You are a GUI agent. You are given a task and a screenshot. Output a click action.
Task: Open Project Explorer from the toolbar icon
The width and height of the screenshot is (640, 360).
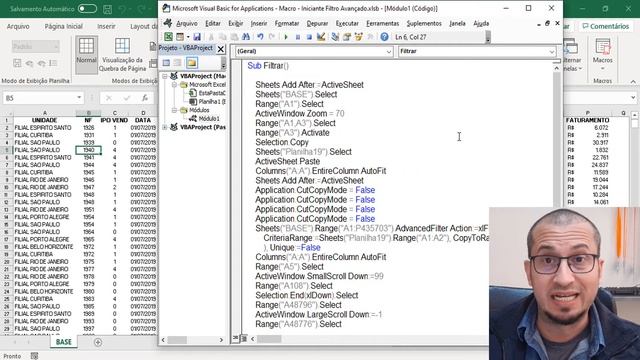[335, 37]
